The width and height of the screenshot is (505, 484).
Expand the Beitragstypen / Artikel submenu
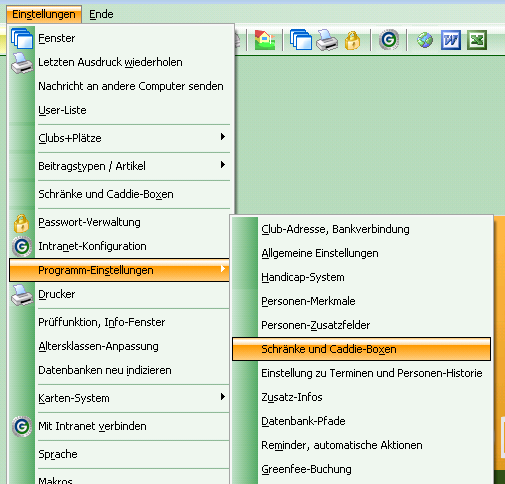tap(223, 165)
